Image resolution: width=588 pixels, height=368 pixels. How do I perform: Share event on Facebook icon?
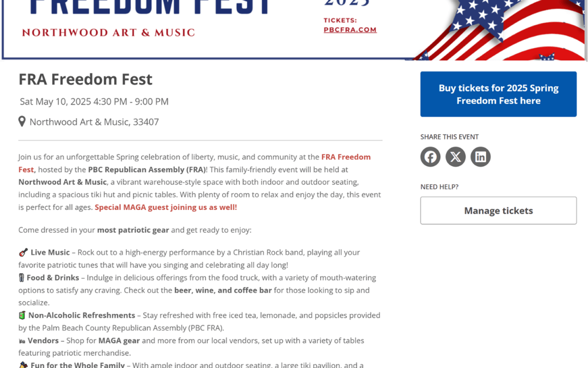coord(430,156)
